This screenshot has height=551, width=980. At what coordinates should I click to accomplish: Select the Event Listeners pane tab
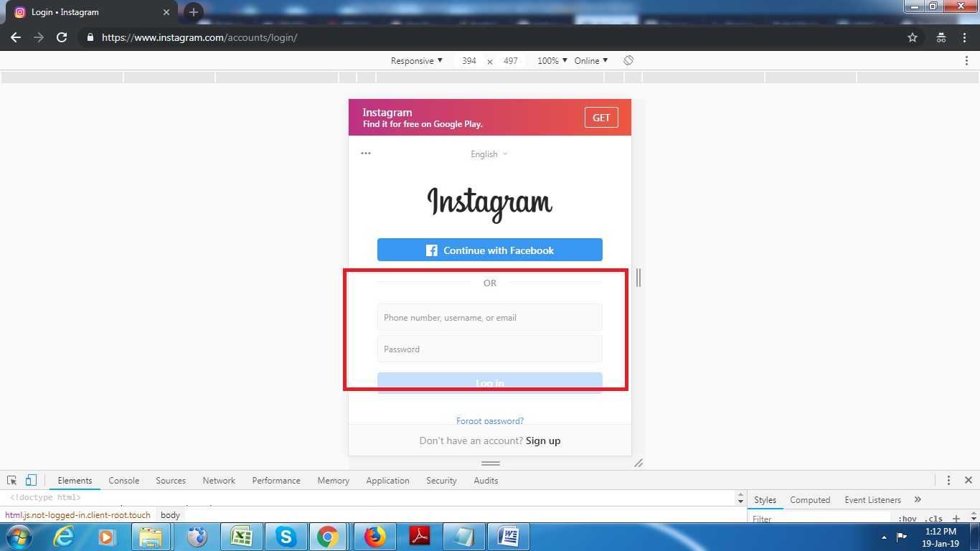click(x=872, y=500)
